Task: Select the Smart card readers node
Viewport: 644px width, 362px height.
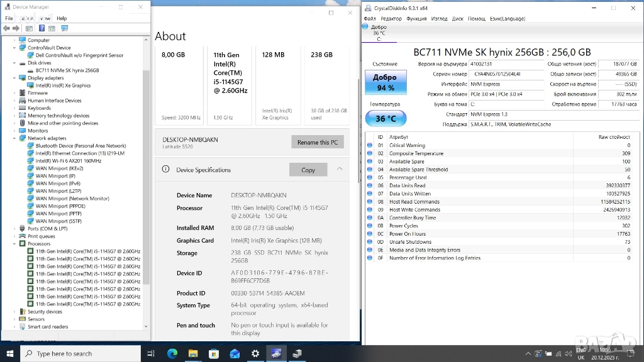Action: (48, 327)
